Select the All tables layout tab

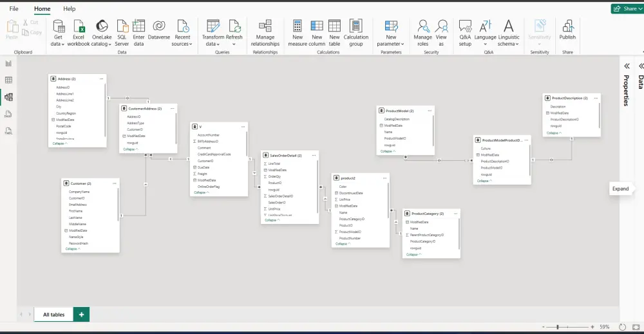coord(54,315)
